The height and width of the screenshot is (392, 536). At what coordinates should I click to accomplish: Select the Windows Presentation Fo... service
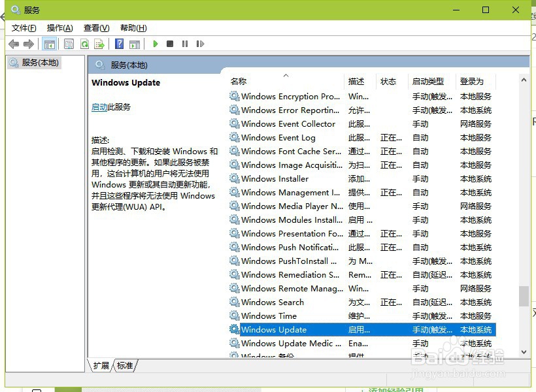[362, 234]
